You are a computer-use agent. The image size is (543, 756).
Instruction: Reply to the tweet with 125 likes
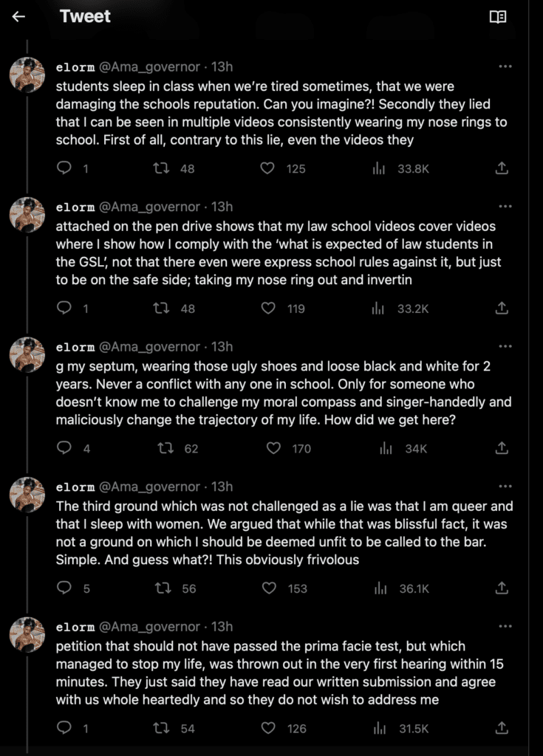(x=64, y=168)
